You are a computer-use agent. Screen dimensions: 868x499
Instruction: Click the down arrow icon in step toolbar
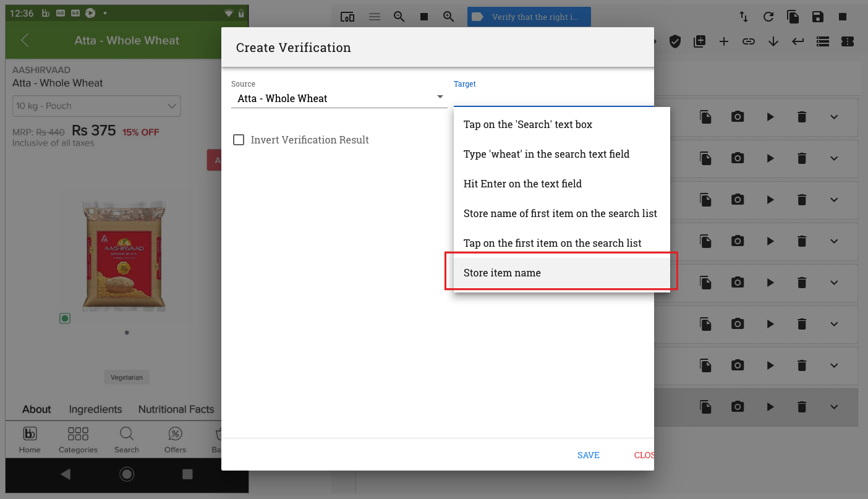coord(773,41)
